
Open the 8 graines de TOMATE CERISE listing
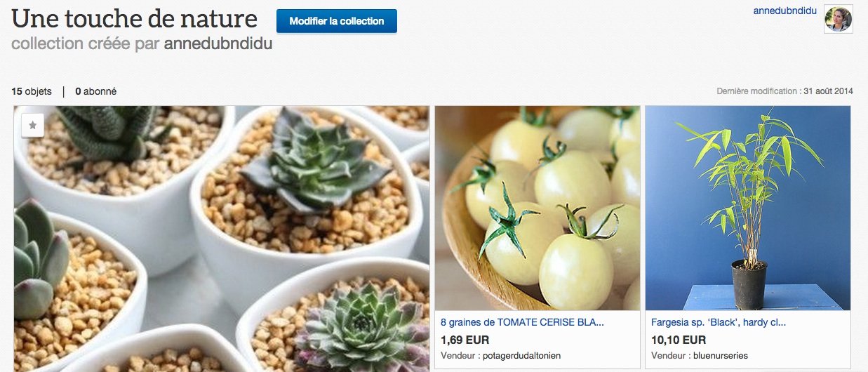coord(522,323)
